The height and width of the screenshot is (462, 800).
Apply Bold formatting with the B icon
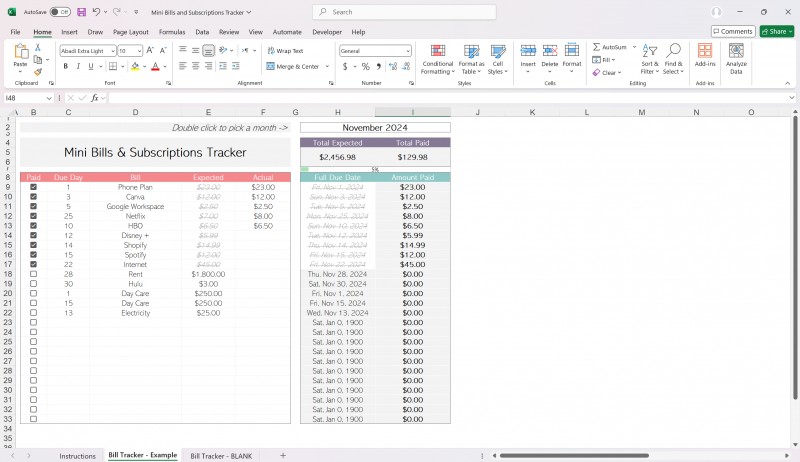[66, 66]
